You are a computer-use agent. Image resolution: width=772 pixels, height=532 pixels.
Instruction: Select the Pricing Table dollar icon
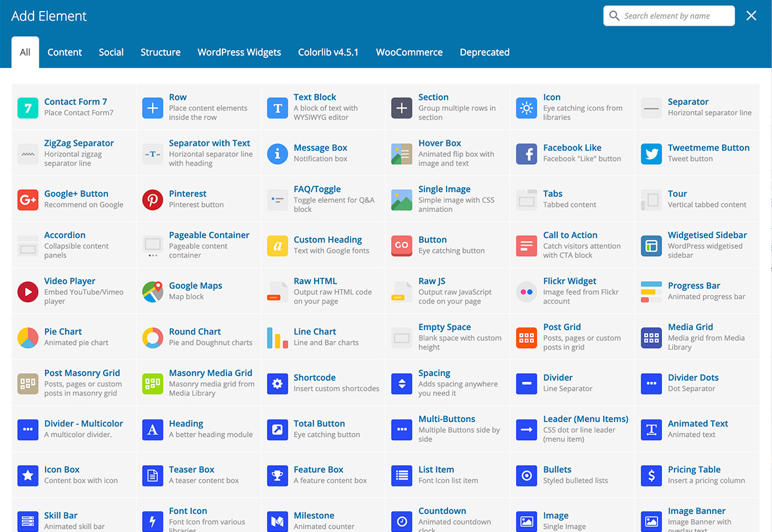click(652, 476)
